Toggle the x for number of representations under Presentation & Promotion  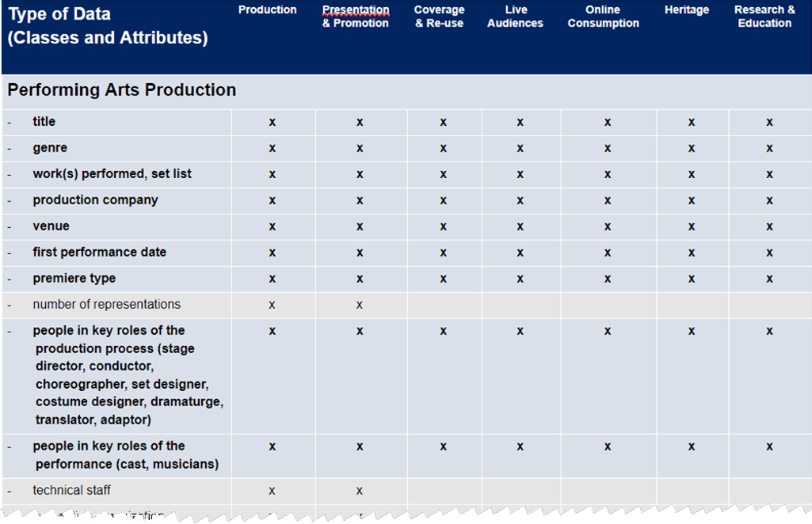[360, 304]
